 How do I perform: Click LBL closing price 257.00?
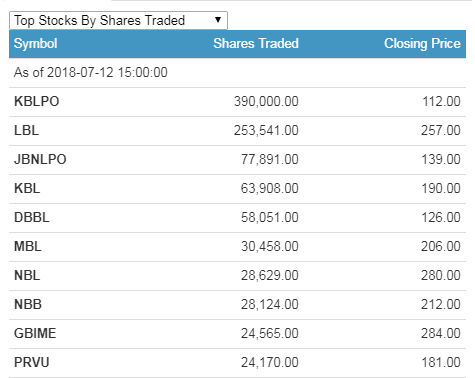point(441,130)
